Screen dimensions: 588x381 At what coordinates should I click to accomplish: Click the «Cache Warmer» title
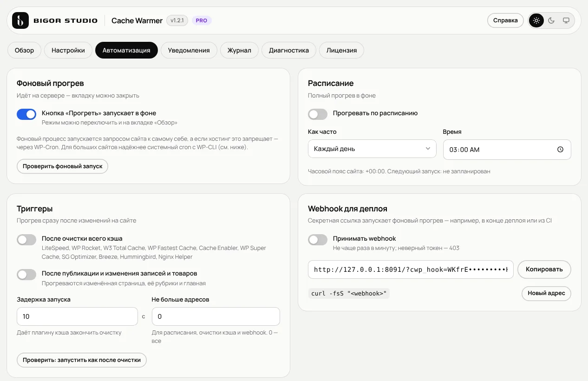pyautogui.click(x=137, y=20)
